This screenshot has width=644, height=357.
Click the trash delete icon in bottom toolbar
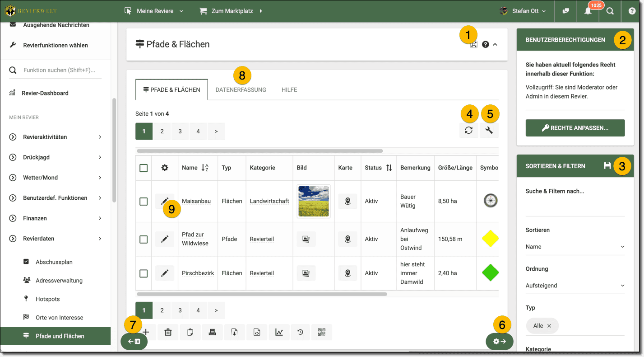168,332
